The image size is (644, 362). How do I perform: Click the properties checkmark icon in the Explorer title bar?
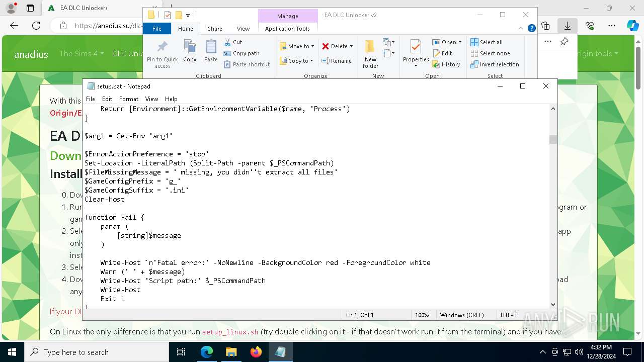(x=168, y=15)
